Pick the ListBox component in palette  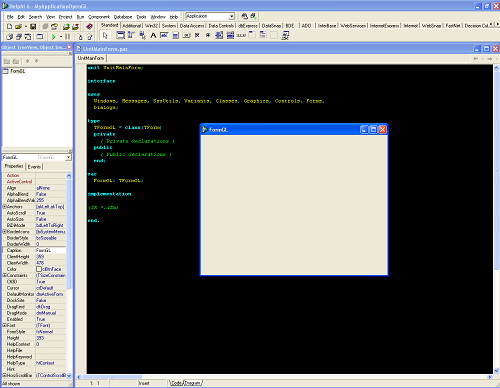click(x=219, y=35)
